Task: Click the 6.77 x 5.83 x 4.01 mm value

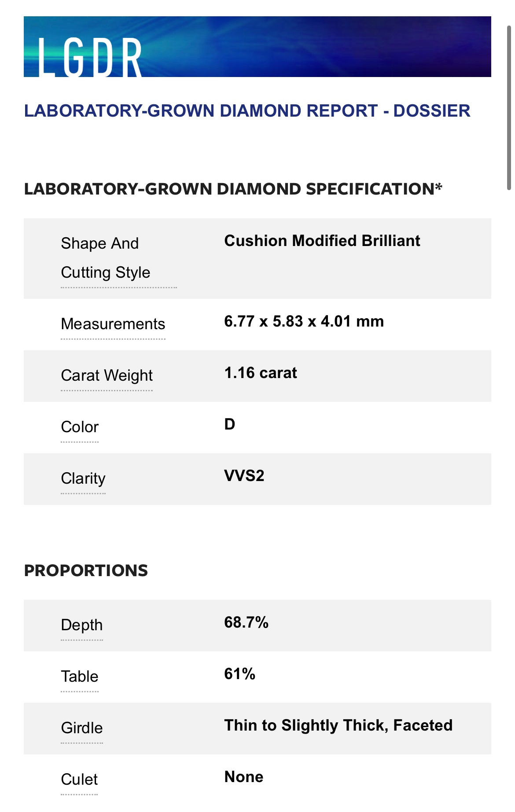Action: pyautogui.click(x=304, y=322)
